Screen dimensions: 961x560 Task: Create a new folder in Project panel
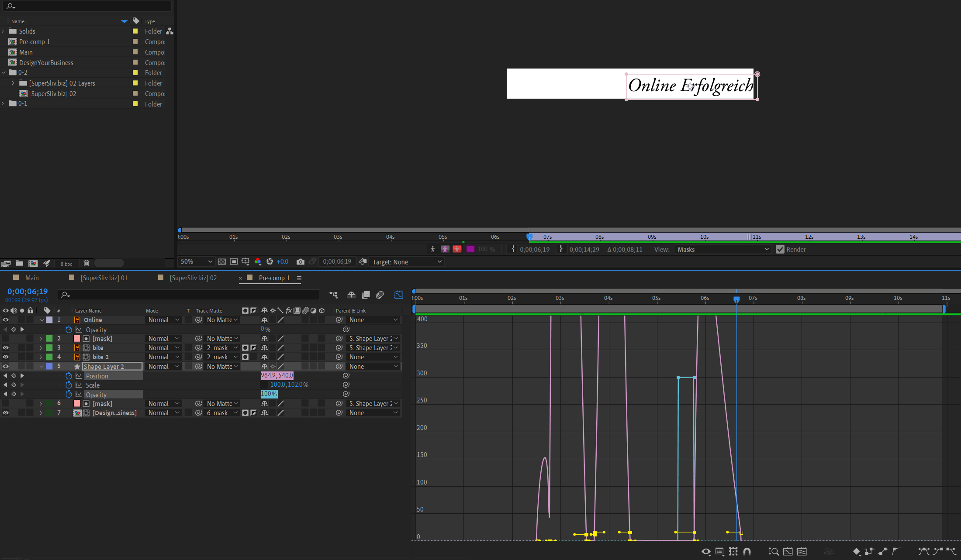pos(20,263)
